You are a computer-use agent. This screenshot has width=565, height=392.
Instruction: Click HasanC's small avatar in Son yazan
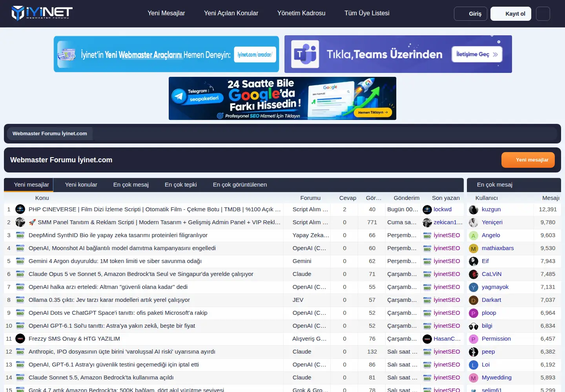click(427, 339)
